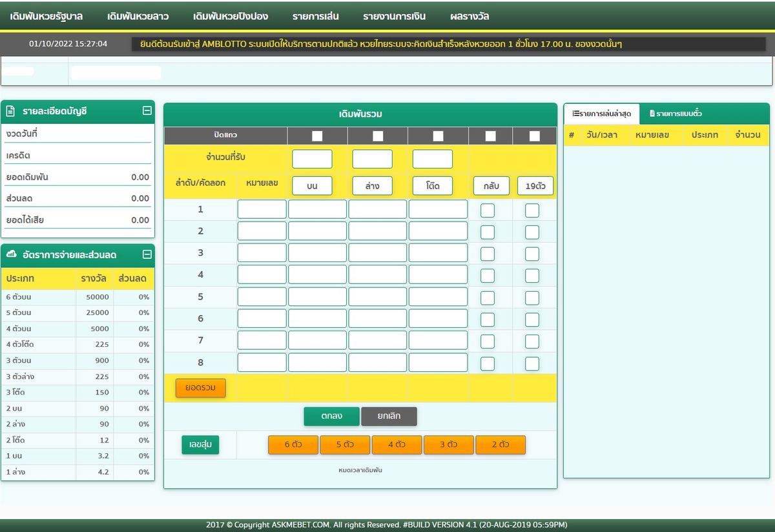Collapse the อัตราการจ่ายและส่วนลด panel
Screen dimensions: 775x532
coord(147,254)
